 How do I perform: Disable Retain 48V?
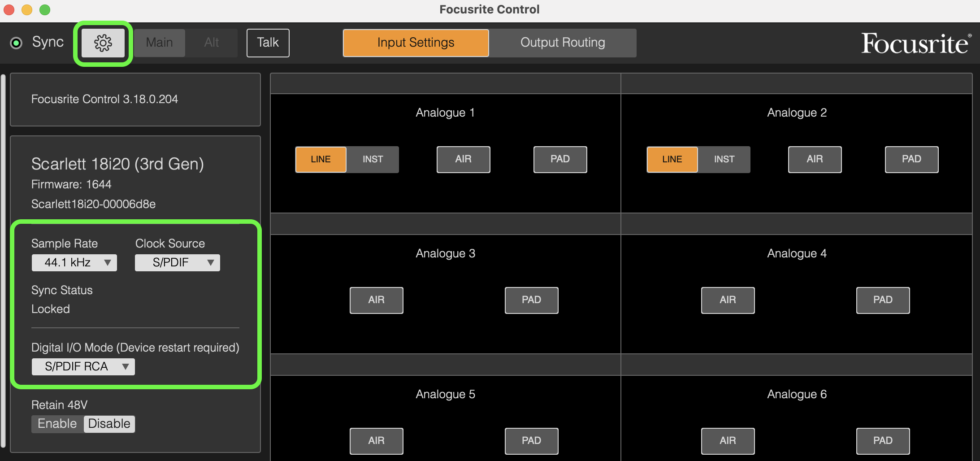click(109, 423)
